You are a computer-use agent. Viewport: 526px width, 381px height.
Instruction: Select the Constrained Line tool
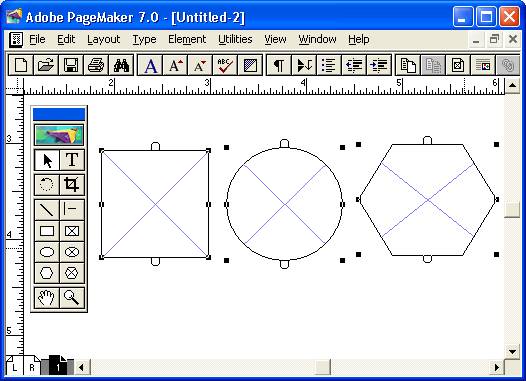tap(72, 210)
